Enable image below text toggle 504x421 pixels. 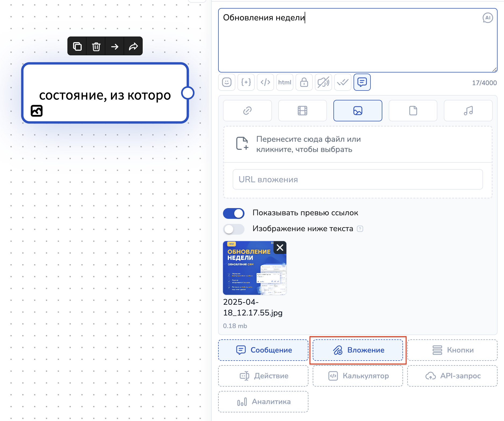click(234, 229)
